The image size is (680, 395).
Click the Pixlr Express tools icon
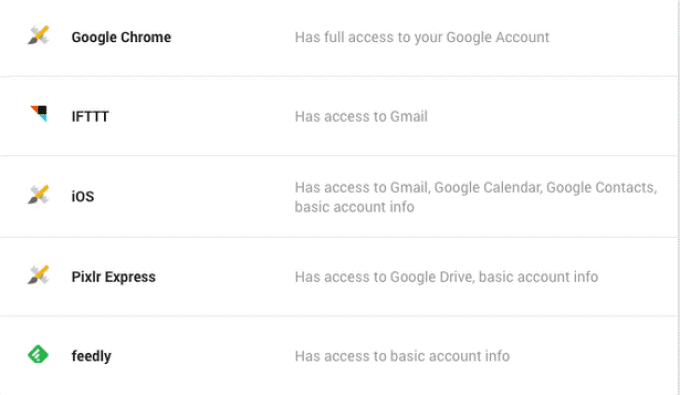pos(39,275)
